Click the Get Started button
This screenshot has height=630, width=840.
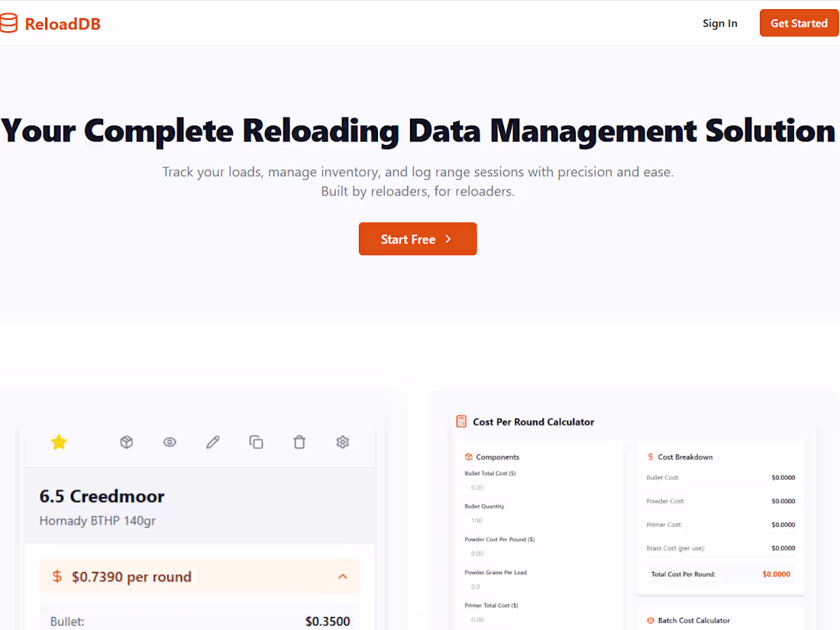point(799,23)
